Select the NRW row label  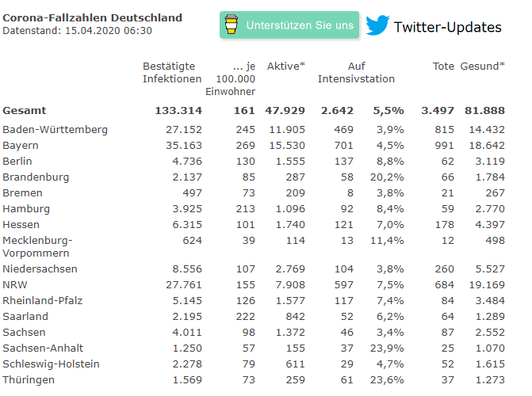click(x=15, y=285)
